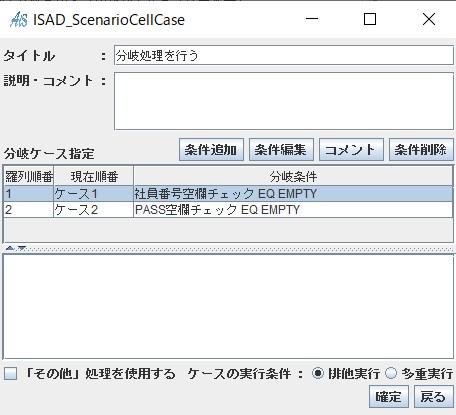Select the 多重実行 radio button

coord(391,373)
